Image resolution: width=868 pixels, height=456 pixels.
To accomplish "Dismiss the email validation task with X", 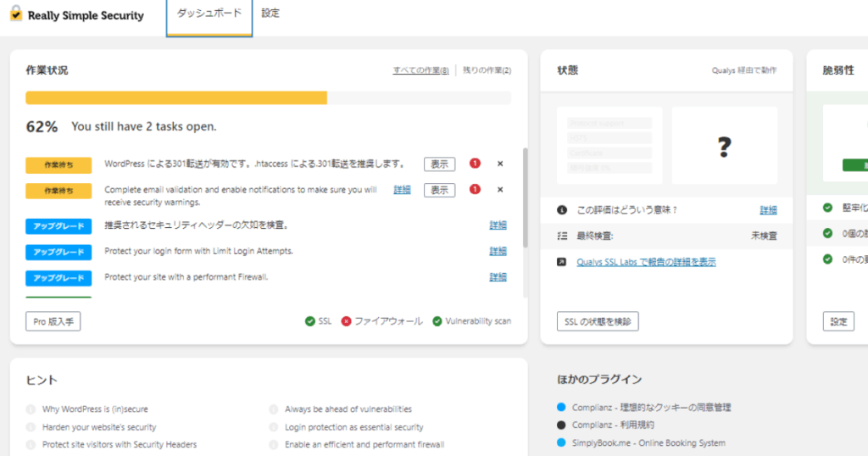I will (x=500, y=190).
